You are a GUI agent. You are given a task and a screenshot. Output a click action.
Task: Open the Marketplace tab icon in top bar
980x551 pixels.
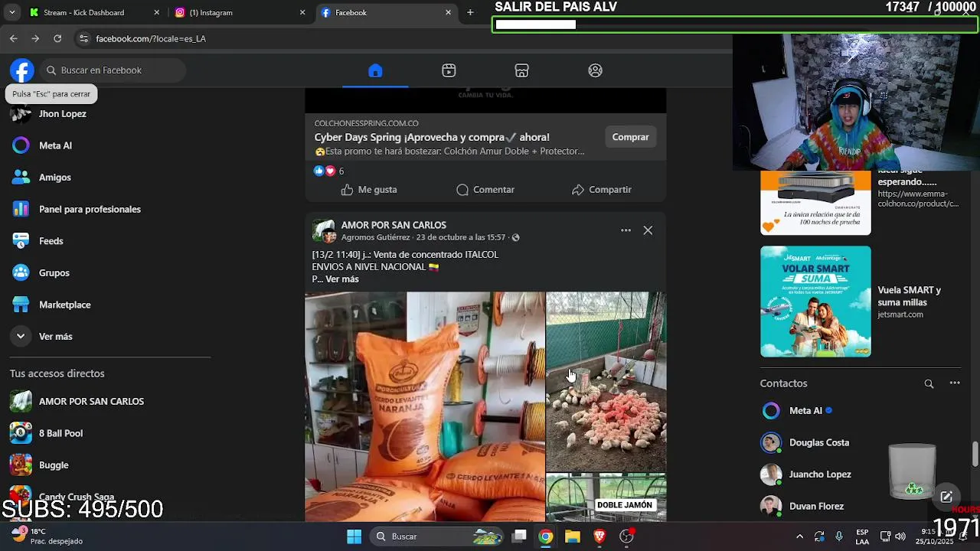pos(521,70)
